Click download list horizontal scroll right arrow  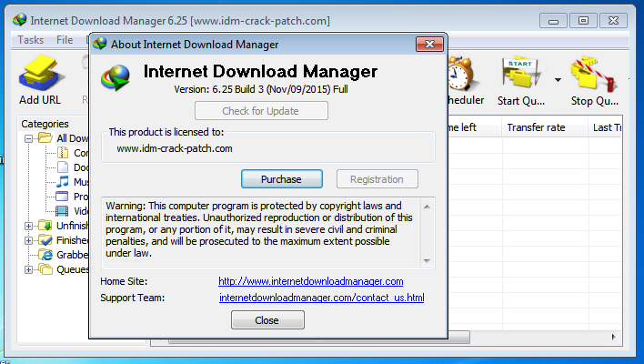(x=613, y=337)
